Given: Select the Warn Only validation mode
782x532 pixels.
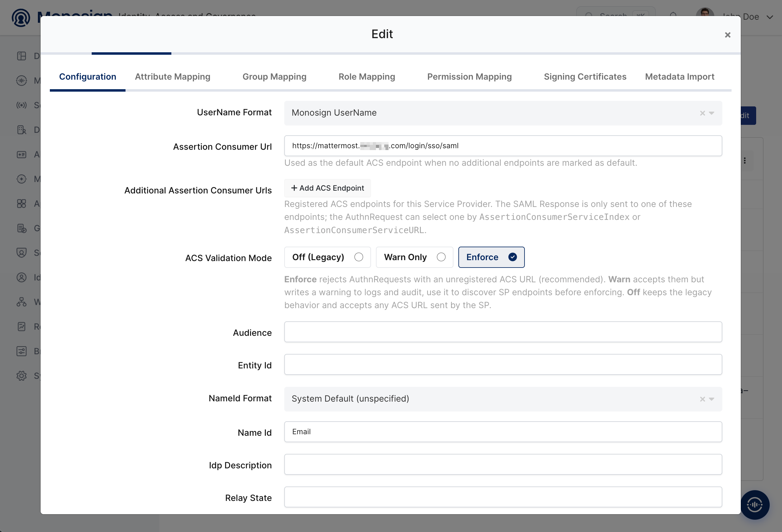Looking at the screenshot, I should pyautogui.click(x=414, y=257).
